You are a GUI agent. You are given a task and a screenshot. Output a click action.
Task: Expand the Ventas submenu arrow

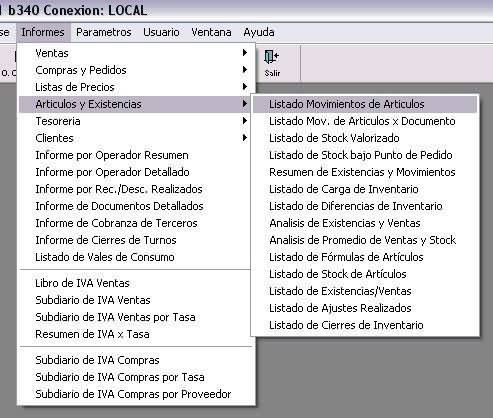coord(245,53)
